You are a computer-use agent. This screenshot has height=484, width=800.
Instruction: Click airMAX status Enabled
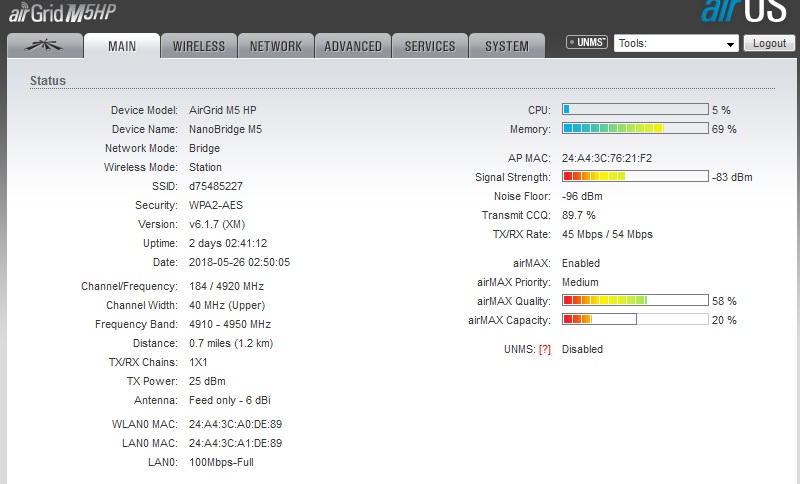point(581,264)
